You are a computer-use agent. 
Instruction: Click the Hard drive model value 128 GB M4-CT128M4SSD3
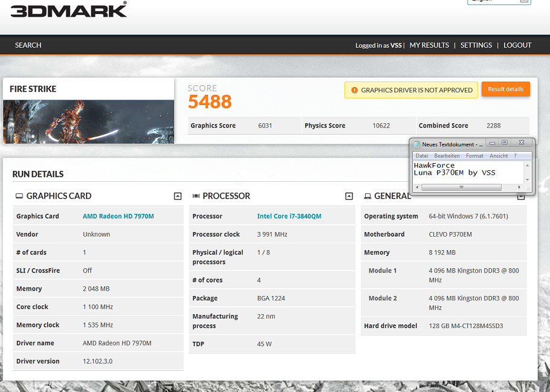click(x=466, y=326)
